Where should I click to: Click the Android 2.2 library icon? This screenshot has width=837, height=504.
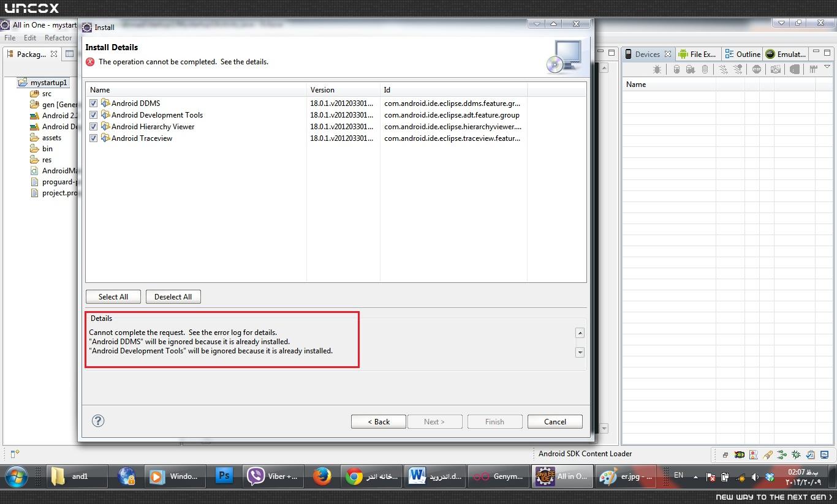[35, 116]
